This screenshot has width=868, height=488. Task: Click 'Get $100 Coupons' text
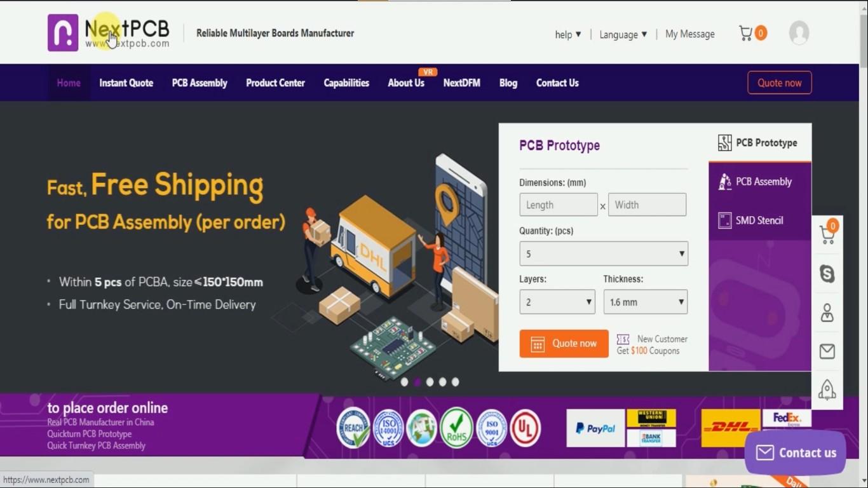coord(648,351)
